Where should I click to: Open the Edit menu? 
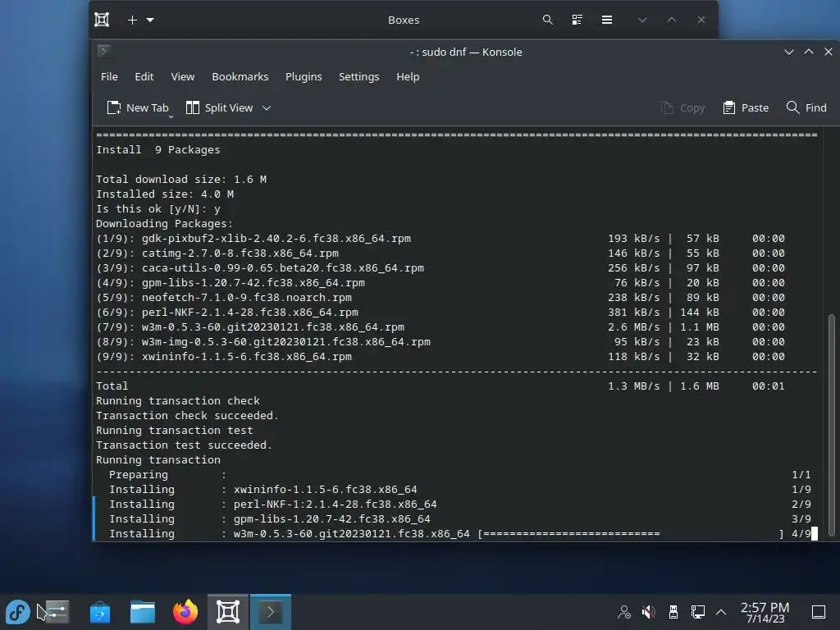pyautogui.click(x=144, y=76)
